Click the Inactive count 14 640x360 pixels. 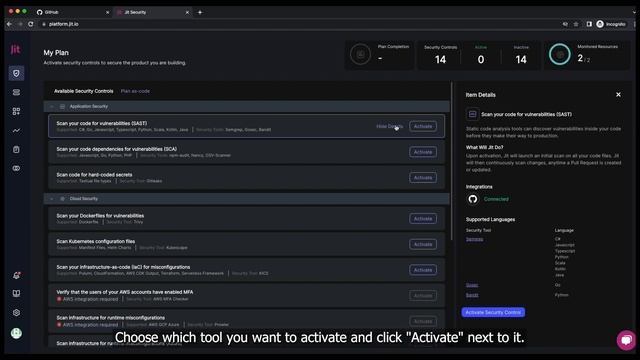coord(521,60)
